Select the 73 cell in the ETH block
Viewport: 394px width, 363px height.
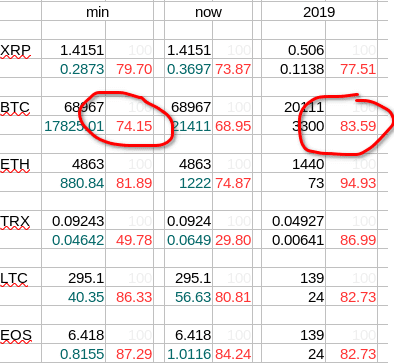point(293,183)
